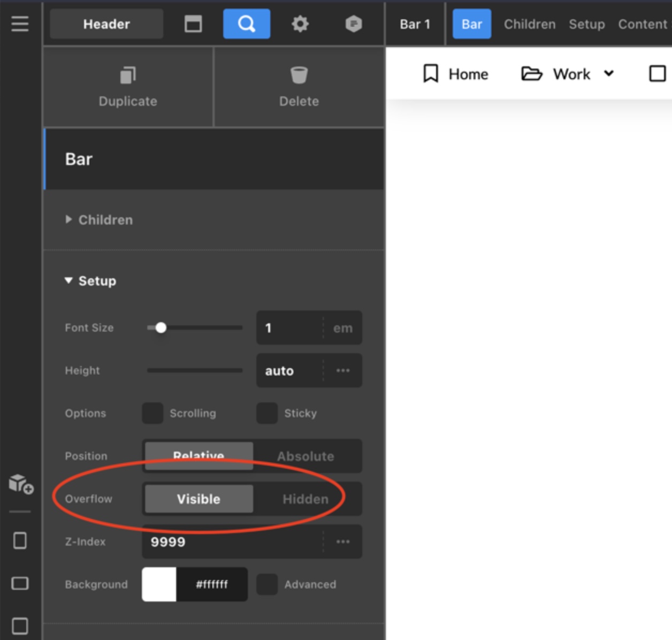The image size is (672, 640).
Task: Expand the Children section
Action: [68, 219]
